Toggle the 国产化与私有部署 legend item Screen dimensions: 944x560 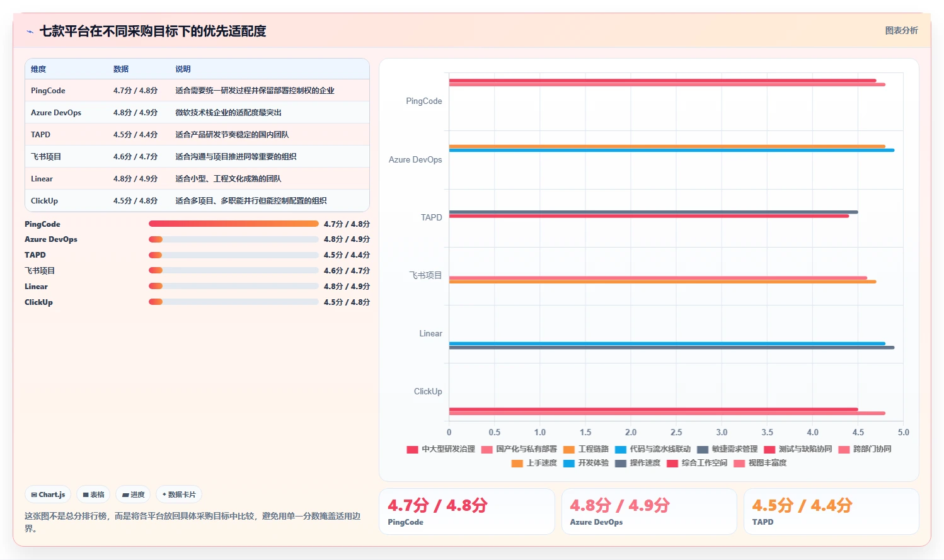pyautogui.click(x=519, y=449)
